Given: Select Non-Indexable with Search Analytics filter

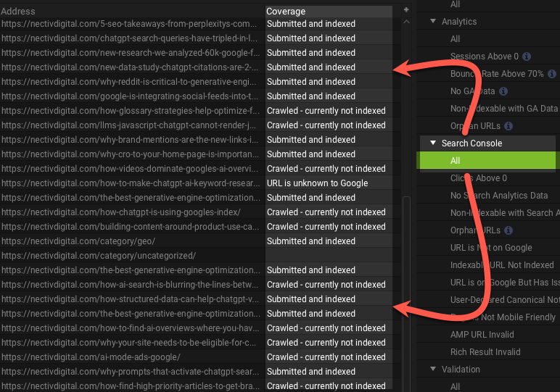Looking at the screenshot, I should click(x=505, y=213).
